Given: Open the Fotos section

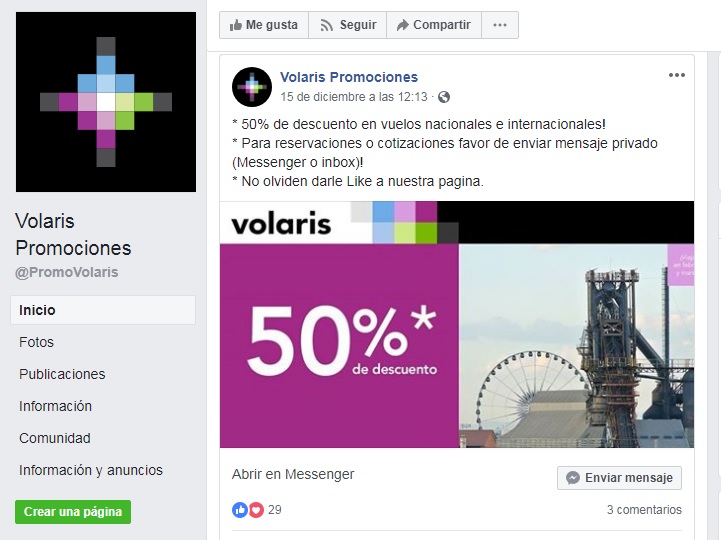Looking at the screenshot, I should tap(36, 342).
